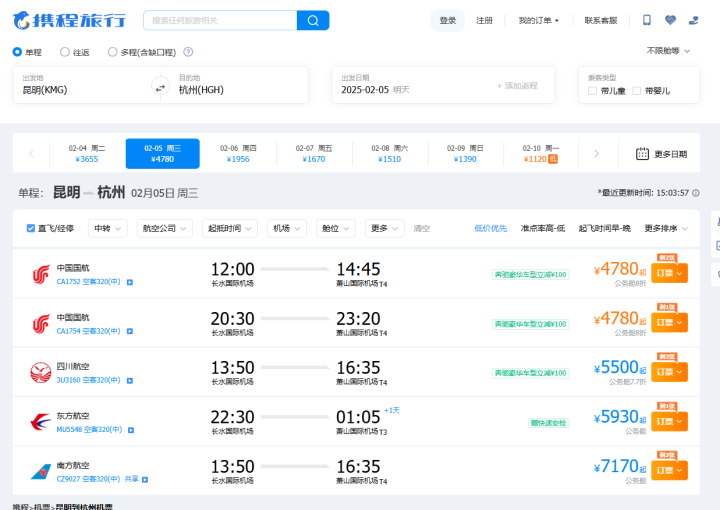Open the more (更多) filter dropdown
This screenshot has height=510, width=720.
pos(384,228)
